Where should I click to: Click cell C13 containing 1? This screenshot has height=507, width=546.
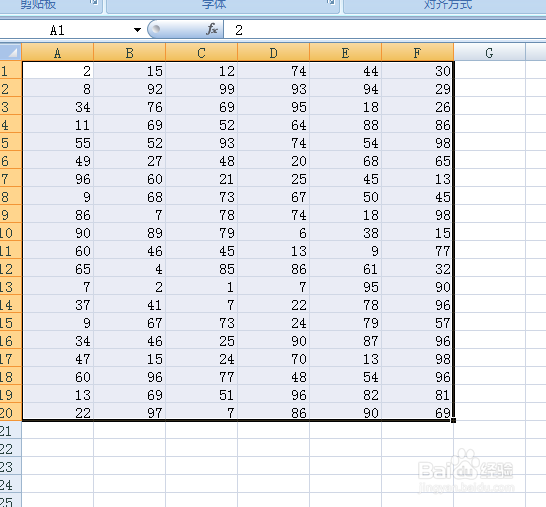pos(202,287)
